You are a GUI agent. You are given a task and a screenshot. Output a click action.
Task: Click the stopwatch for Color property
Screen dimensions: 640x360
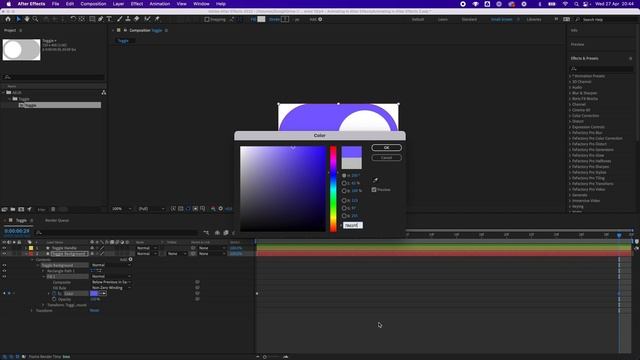click(54, 293)
